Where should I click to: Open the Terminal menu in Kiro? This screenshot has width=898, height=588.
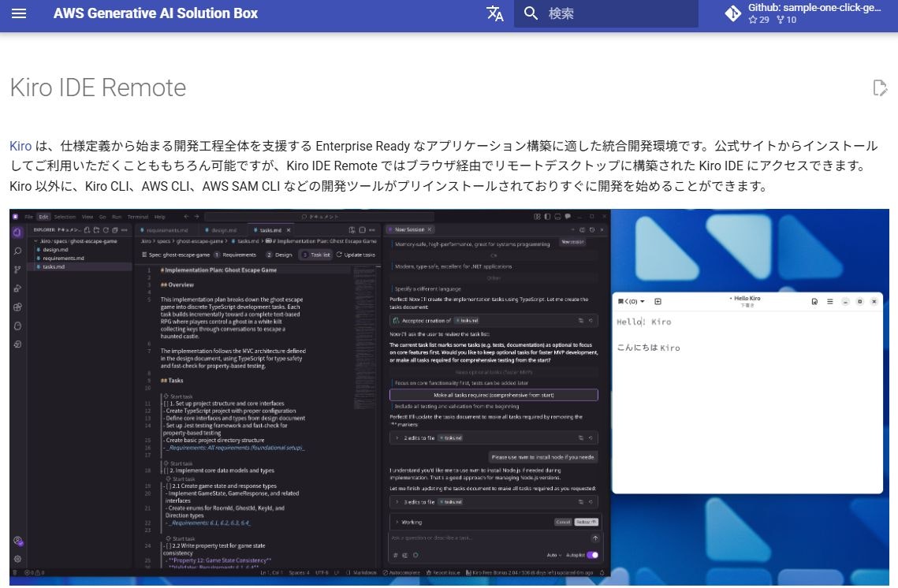[x=137, y=217]
